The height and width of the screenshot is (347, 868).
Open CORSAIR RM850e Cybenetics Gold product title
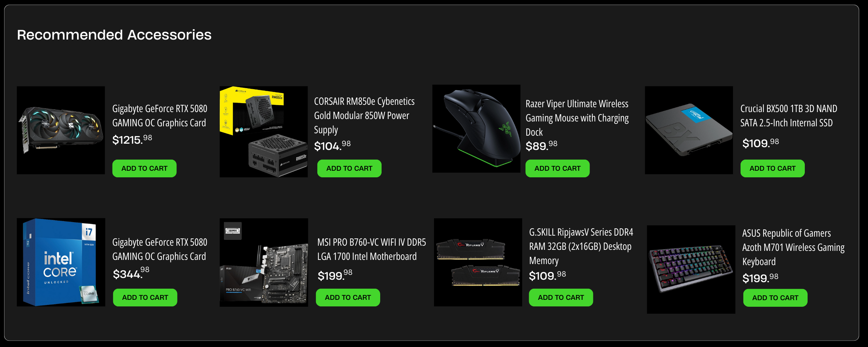pos(364,116)
